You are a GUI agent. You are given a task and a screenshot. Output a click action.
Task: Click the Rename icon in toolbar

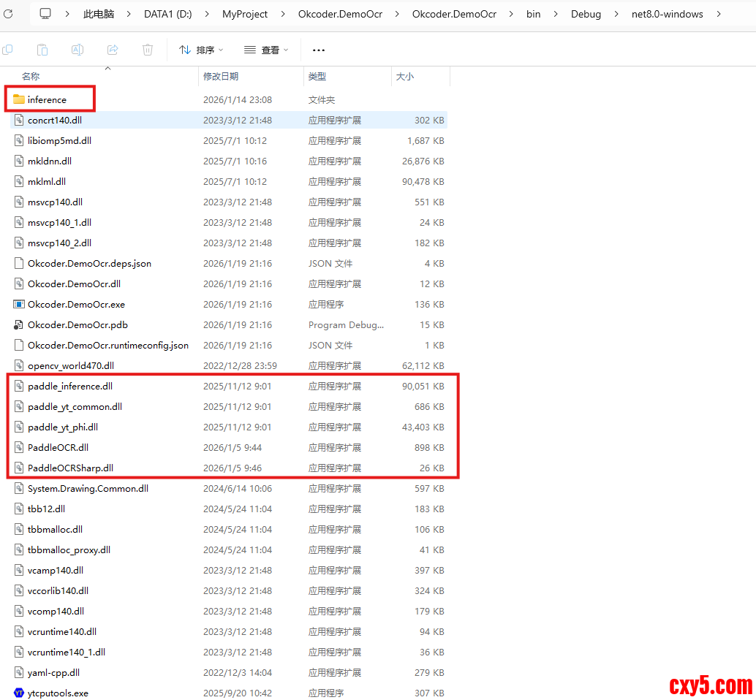tap(78, 50)
